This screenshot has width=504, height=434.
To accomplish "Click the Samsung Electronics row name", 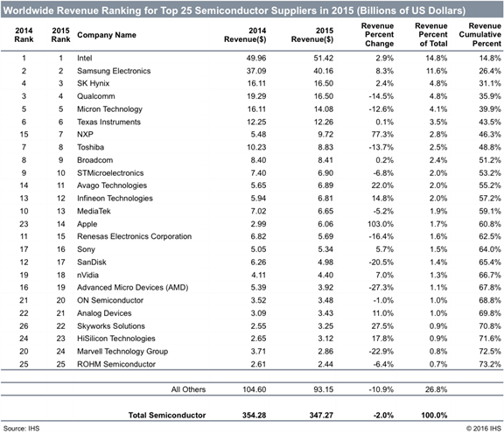I will click(114, 71).
